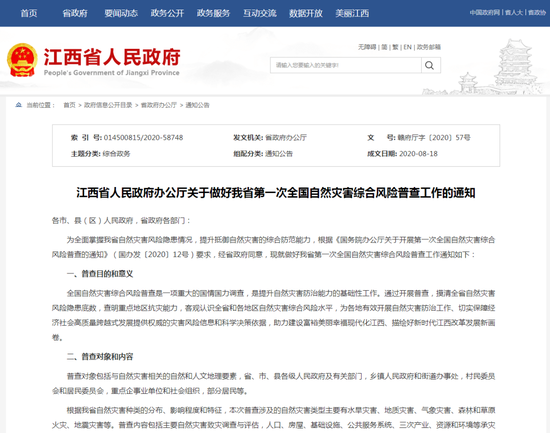Click the salutation line 各市、县（区）人民政府
The width and height of the screenshot is (550, 433).
pyautogui.click(x=121, y=220)
